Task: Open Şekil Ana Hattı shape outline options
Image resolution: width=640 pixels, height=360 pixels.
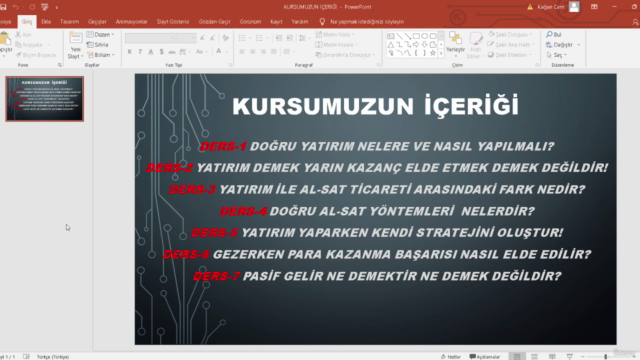Action: (511, 44)
